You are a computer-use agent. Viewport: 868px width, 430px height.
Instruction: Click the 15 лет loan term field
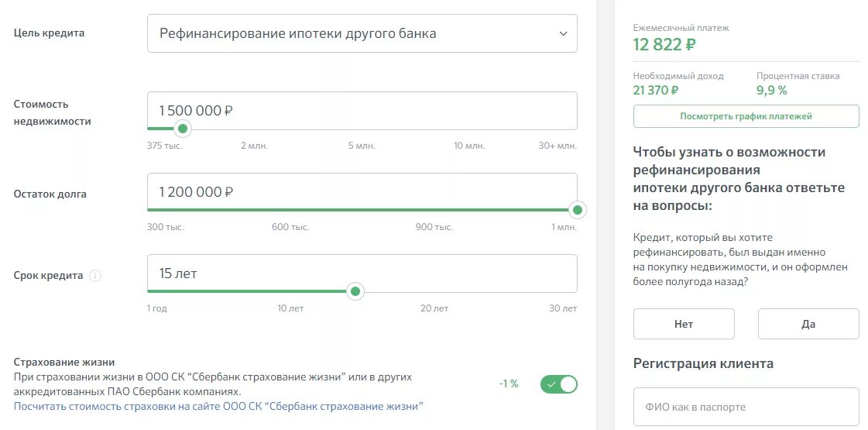pos(362,273)
